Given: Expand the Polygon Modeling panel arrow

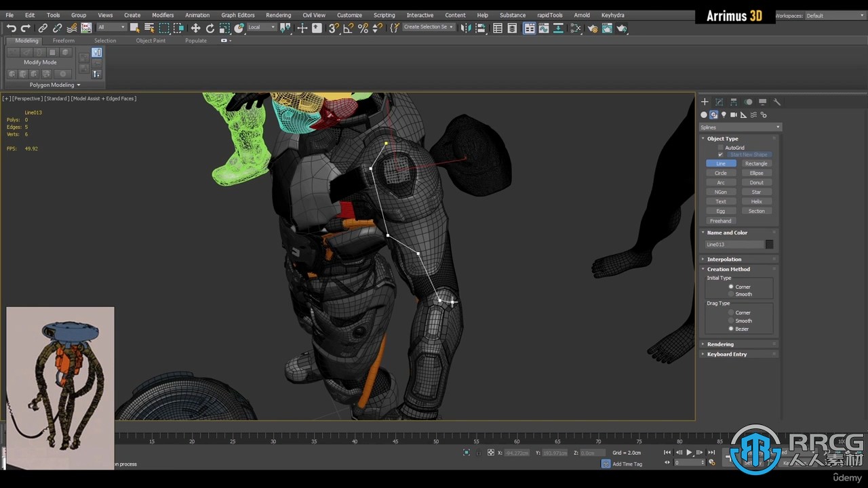Looking at the screenshot, I should click(x=79, y=85).
